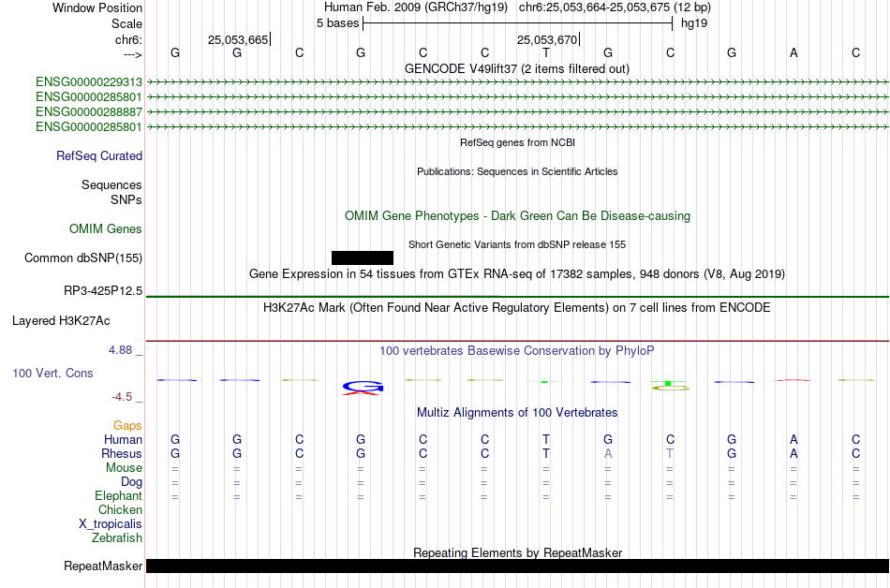Click the 4.88 PhyloP maximum value

[120, 350]
